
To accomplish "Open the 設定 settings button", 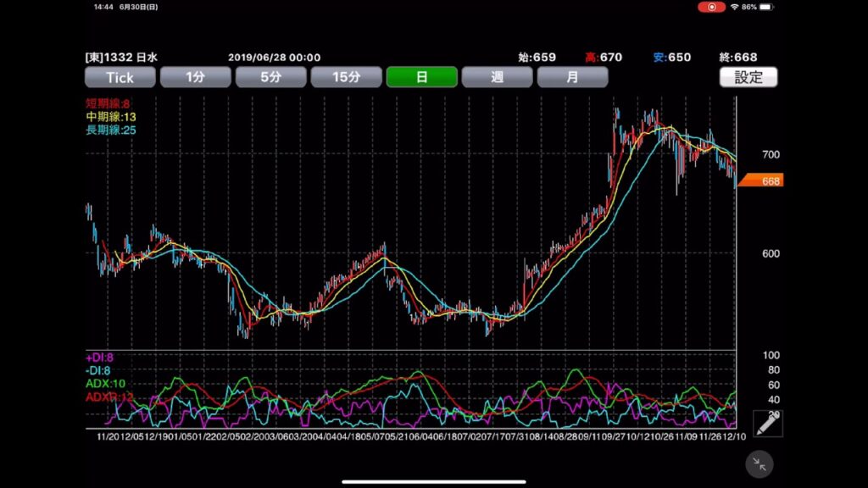I will (x=748, y=77).
